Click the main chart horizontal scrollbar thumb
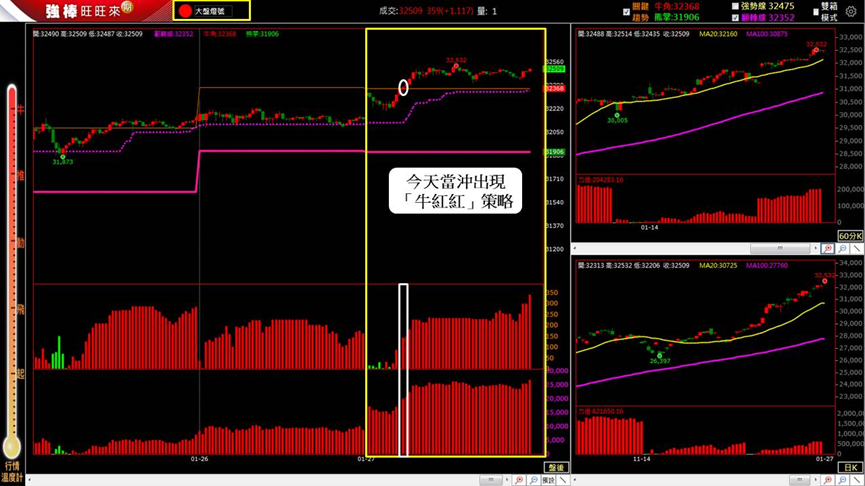Viewport: 865px width, 486px height. (490, 480)
